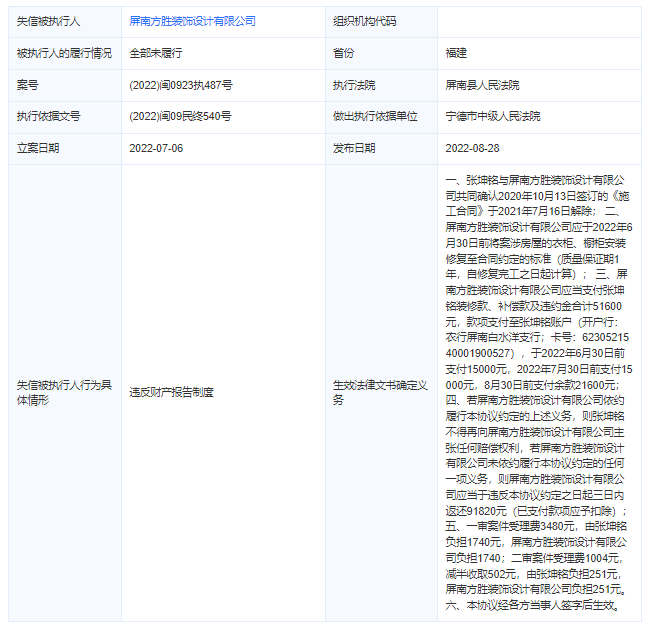Click the 违反财产报告制度 cell
The height and width of the screenshot is (632, 656).
pos(171,392)
